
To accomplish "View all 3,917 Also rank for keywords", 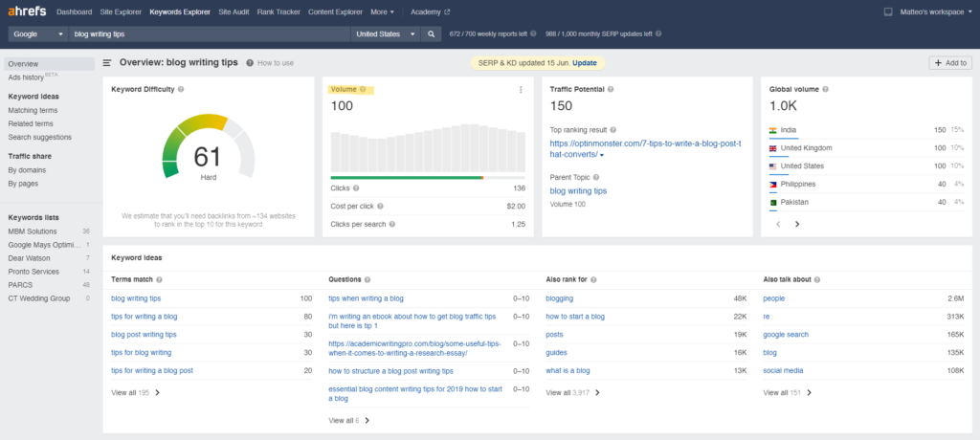I will [x=572, y=393].
